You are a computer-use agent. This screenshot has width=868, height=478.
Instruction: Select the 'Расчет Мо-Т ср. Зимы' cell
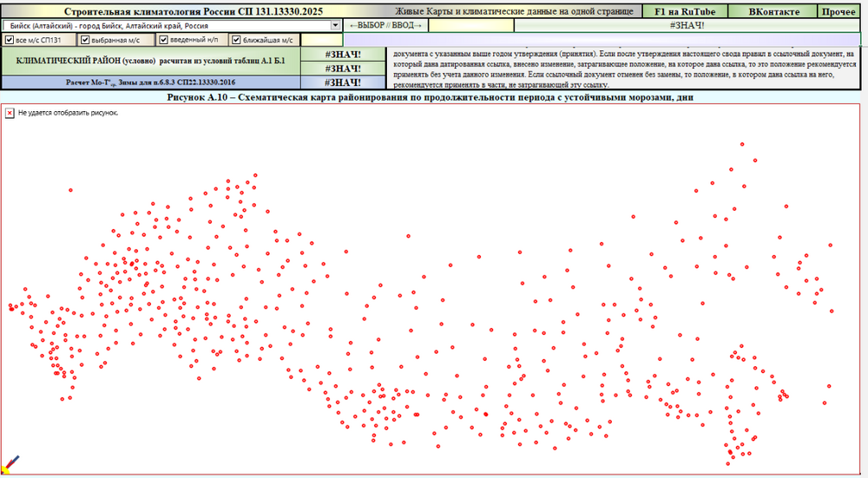click(151, 82)
